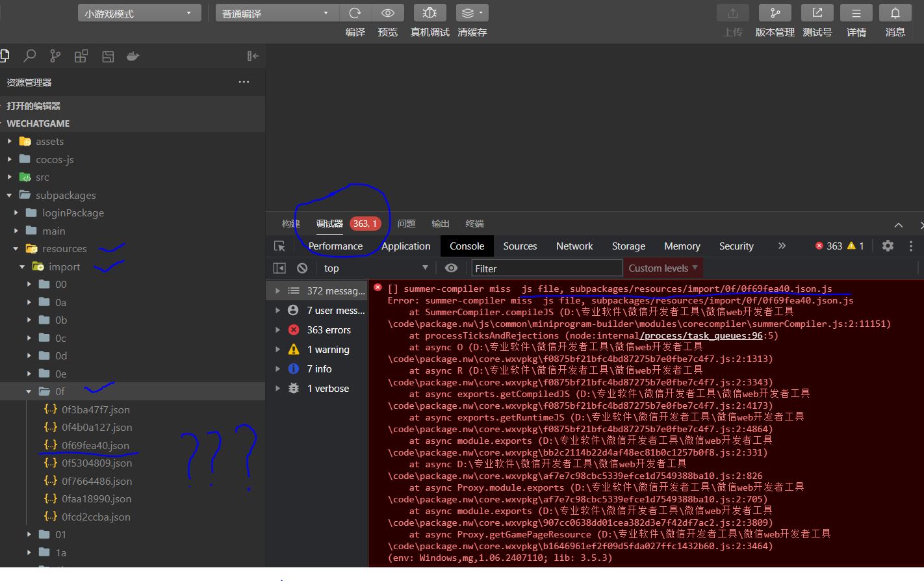This screenshot has height=581, width=924.
Task: Open DevTools more options menu
Action: (x=911, y=246)
